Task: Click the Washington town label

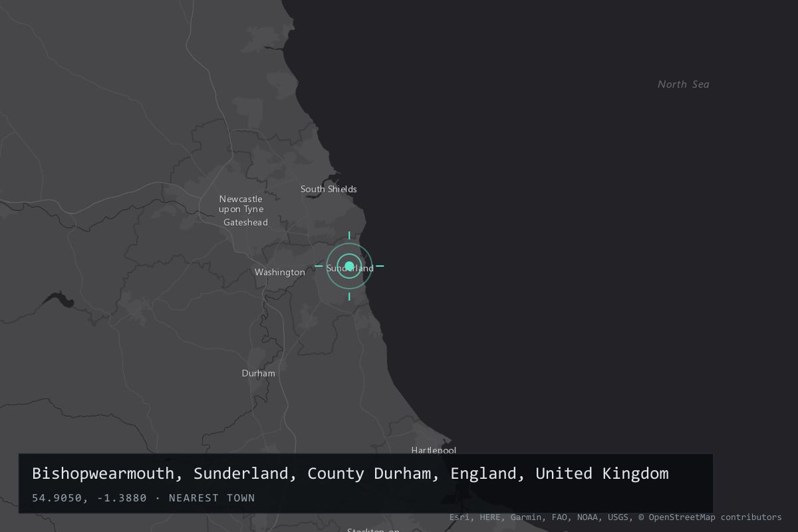Action: coord(280,272)
